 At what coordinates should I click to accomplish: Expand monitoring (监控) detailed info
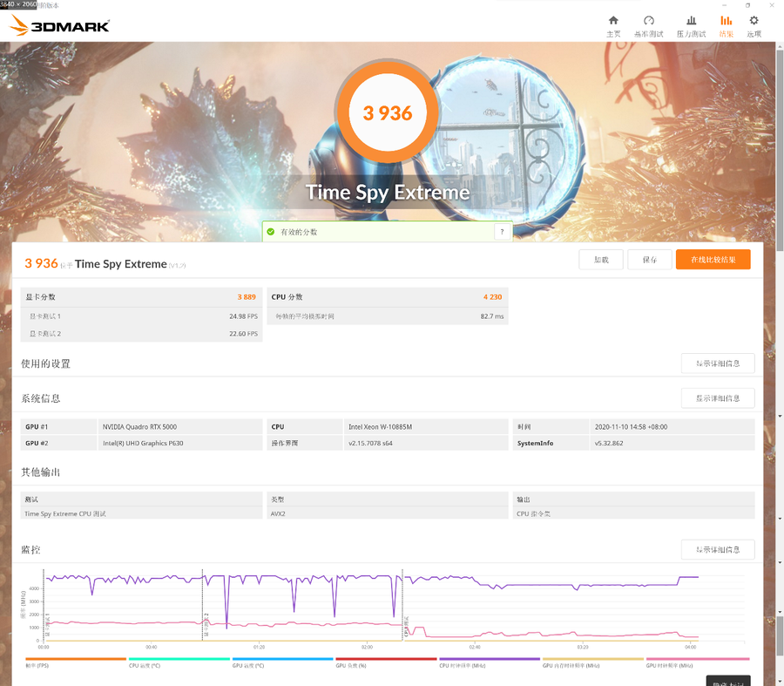717,550
